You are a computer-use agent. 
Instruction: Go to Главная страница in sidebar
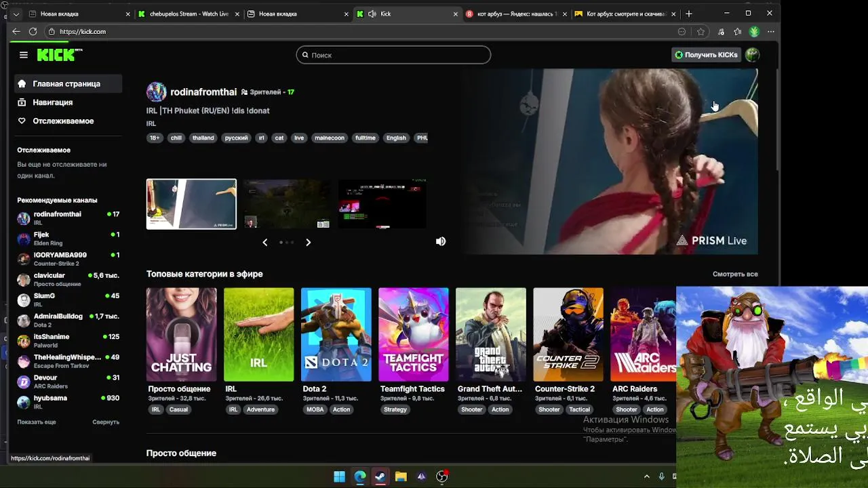pos(68,84)
